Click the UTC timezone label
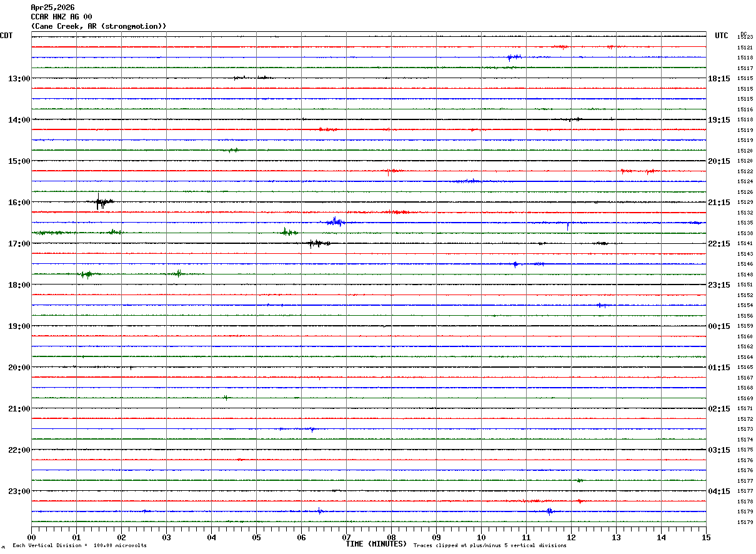Viewport: 756px width, 554px height. (x=722, y=36)
